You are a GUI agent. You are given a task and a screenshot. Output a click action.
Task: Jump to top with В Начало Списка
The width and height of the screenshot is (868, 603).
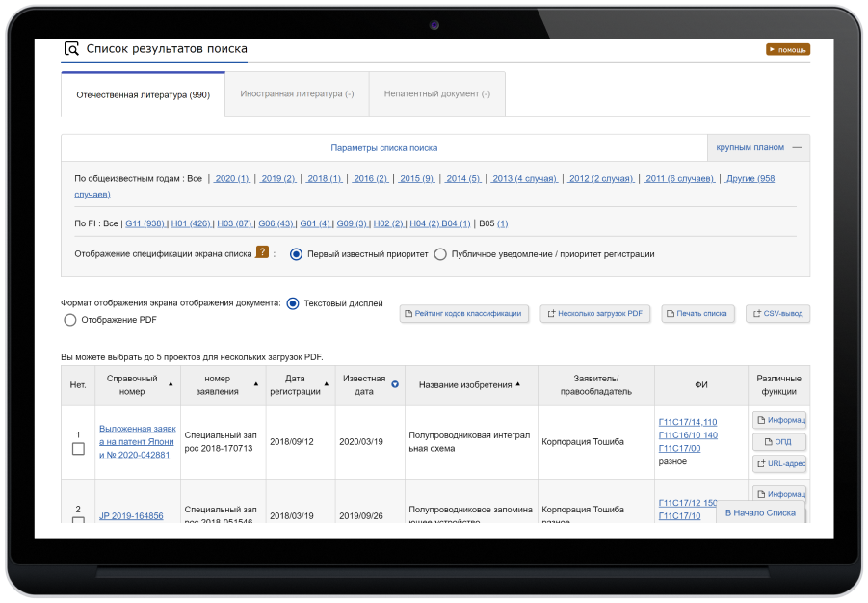[760, 513]
